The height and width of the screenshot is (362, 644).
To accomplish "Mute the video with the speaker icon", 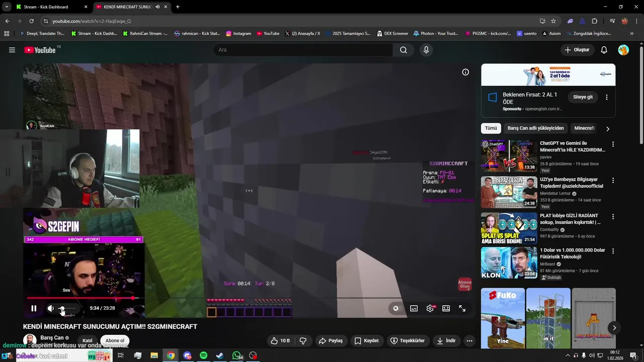I will 51,308.
